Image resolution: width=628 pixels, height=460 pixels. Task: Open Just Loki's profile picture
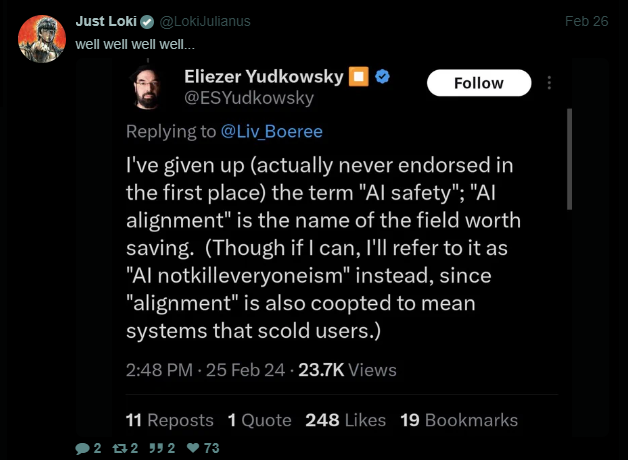point(37,38)
